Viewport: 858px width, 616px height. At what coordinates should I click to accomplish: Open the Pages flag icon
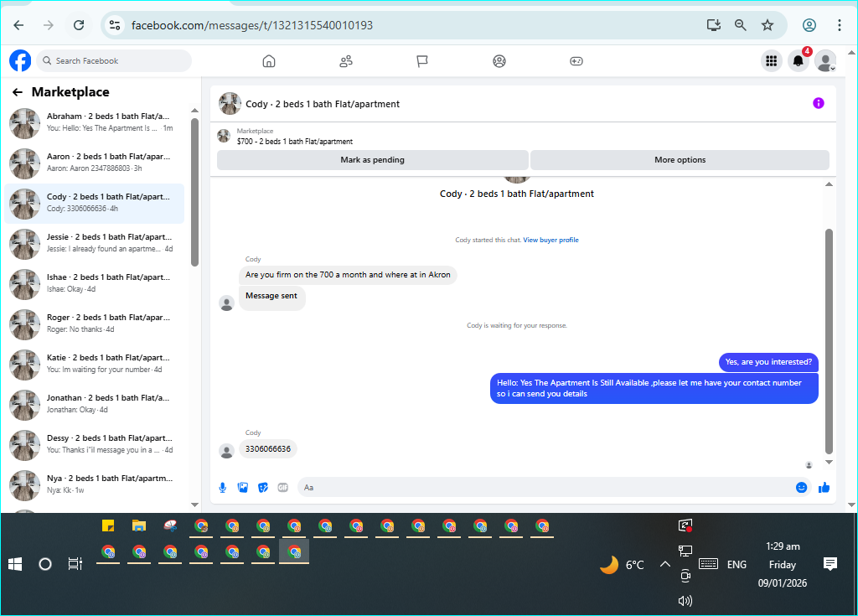coord(422,61)
